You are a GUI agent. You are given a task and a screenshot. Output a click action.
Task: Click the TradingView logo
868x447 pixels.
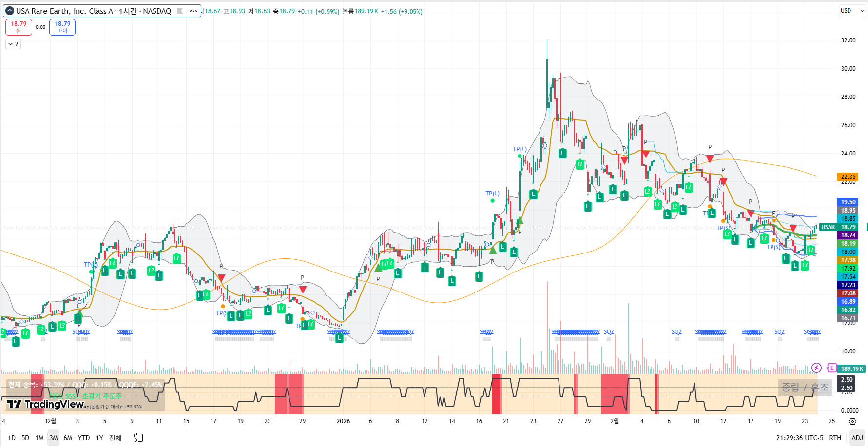pos(45,404)
